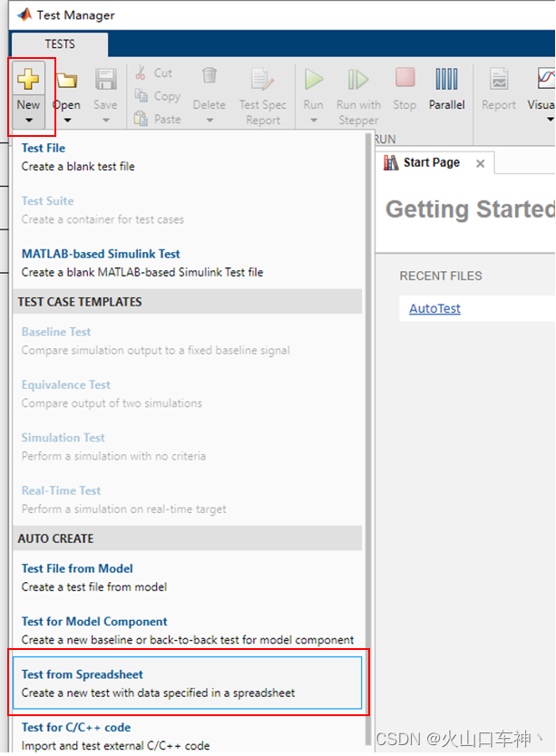The height and width of the screenshot is (756, 556).
Task: Click the Open folder icon
Action: point(66,80)
